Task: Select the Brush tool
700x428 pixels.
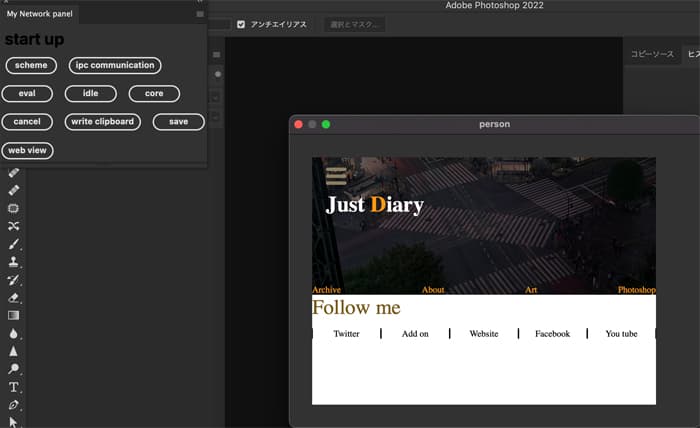Action: [13, 244]
